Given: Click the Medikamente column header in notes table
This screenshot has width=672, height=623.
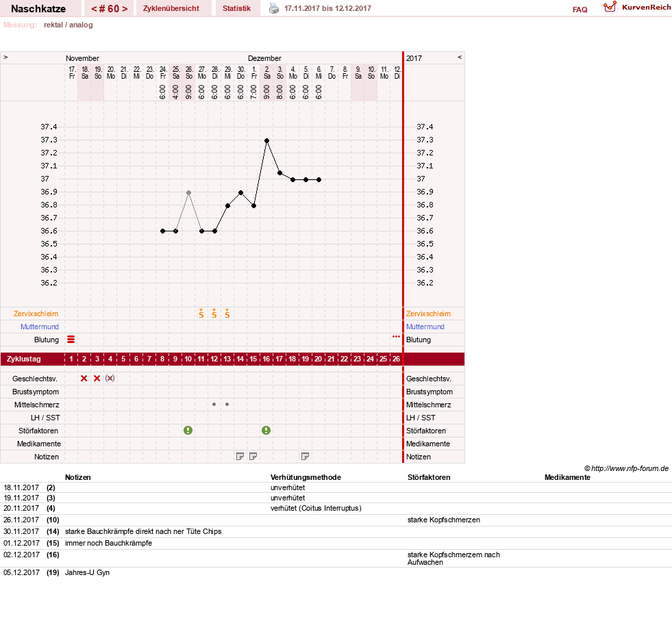Looking at the screenshot, I should pyautogui.click(x=567, y=477).
